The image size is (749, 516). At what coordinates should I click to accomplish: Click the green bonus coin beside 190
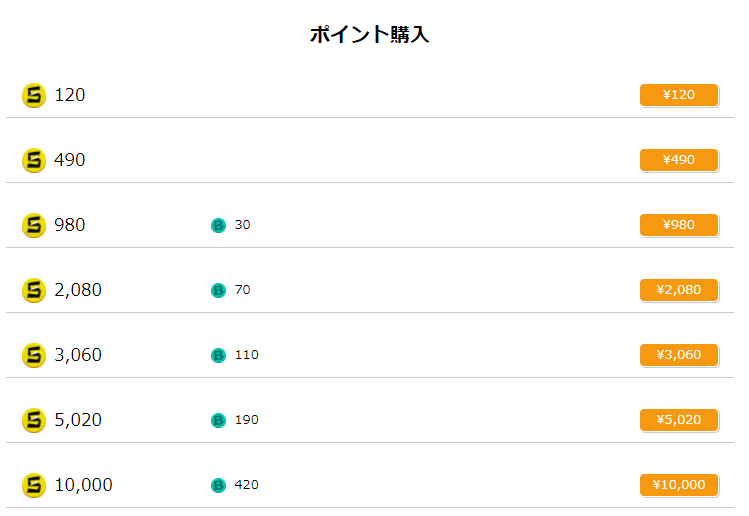218,420
